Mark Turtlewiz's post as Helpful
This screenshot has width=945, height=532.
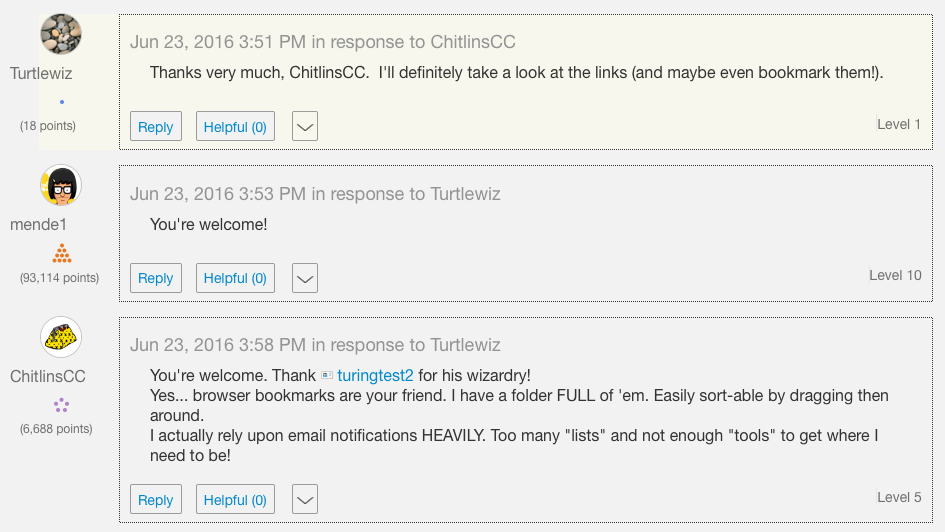coord(235,127)
